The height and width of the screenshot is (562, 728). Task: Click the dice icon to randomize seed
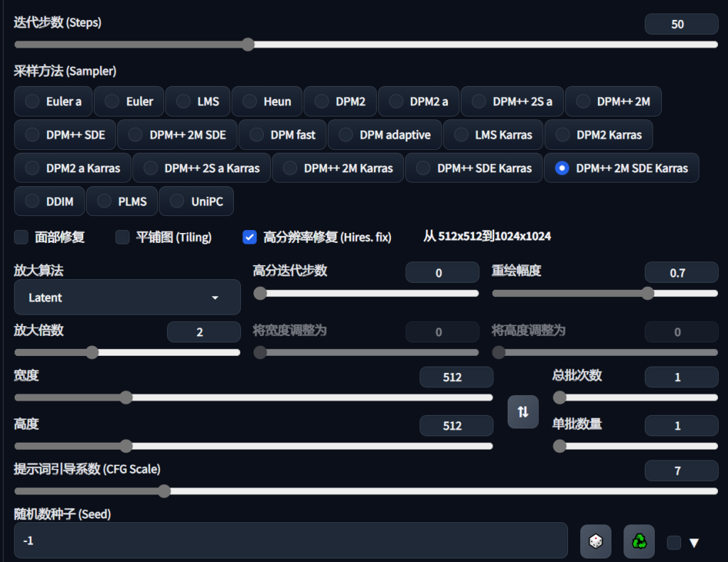[x=595, y=541]
